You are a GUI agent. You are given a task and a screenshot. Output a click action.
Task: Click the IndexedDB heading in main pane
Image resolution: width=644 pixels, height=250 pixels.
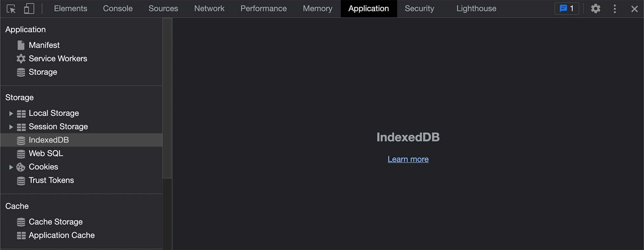(408, 137)
